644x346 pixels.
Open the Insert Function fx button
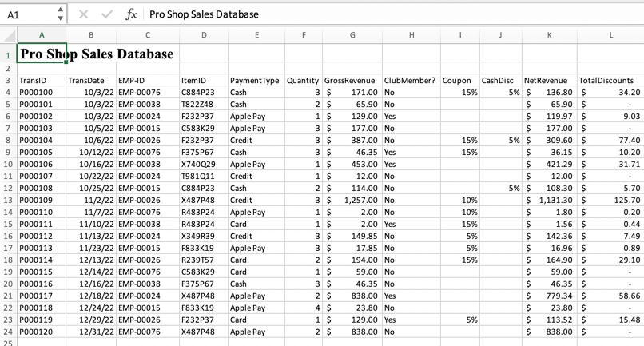click(x=131, y=14)
